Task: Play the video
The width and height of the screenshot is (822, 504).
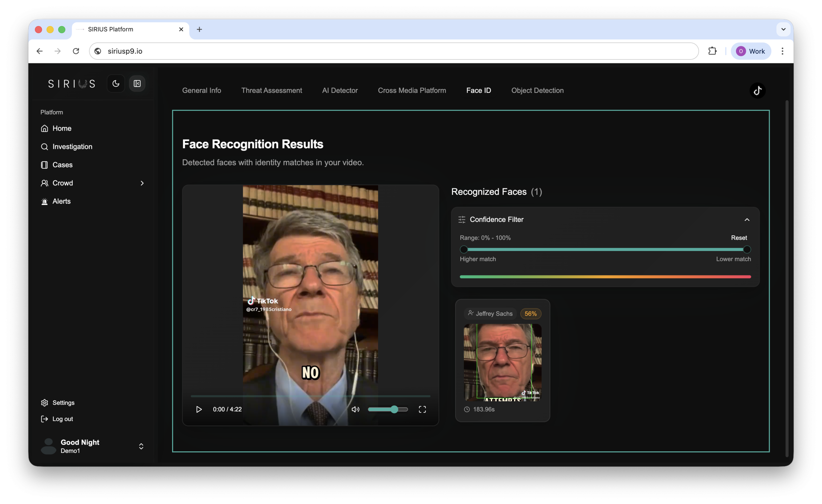Action: click(x=199, y=409)
